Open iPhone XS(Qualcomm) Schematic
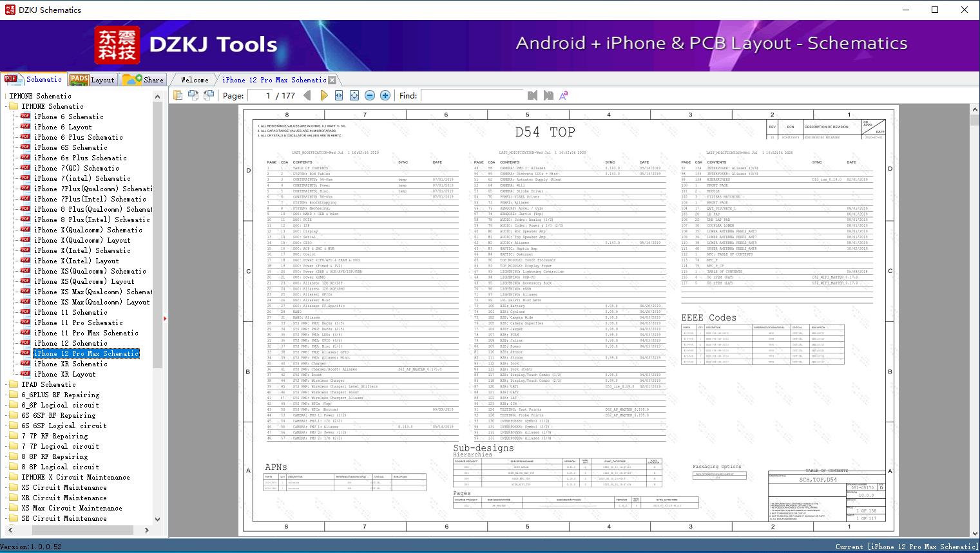The image size is (980, 553). (x=90, y=271)
